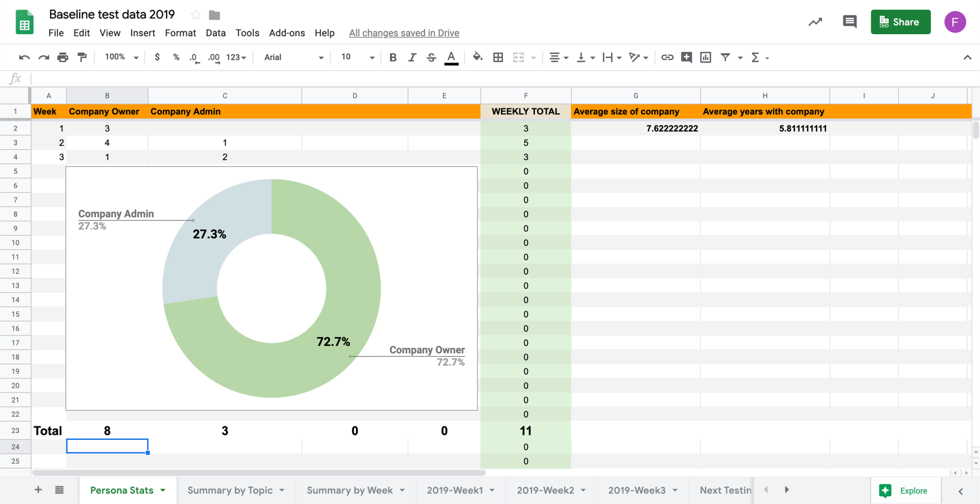980x504 pixels.
Task: Click the insert link icon
Action: pyautogui.click(x=667, y=58)
